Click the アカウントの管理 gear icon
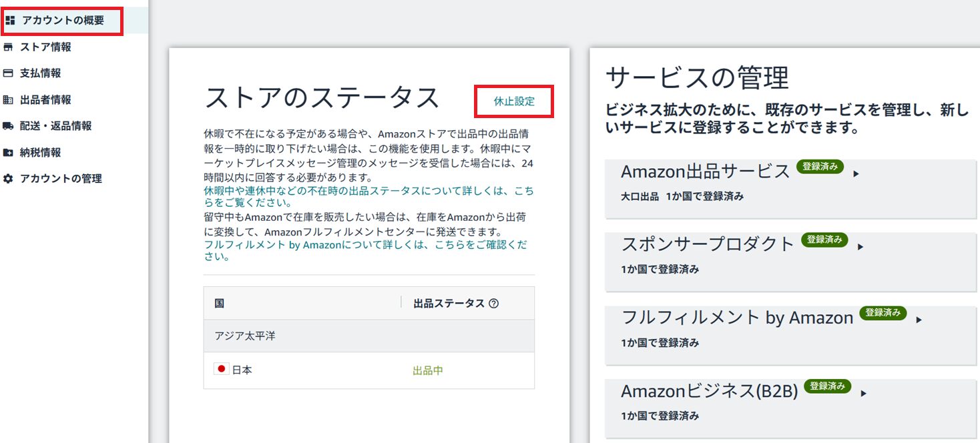 click(x=8, y=179)
